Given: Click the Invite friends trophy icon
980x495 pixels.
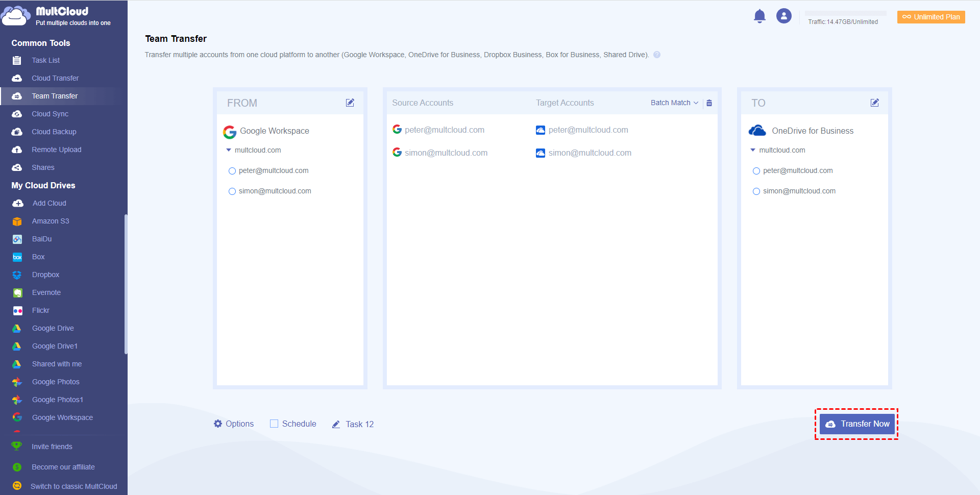Looking at the screenshot, I should (17, 446).
